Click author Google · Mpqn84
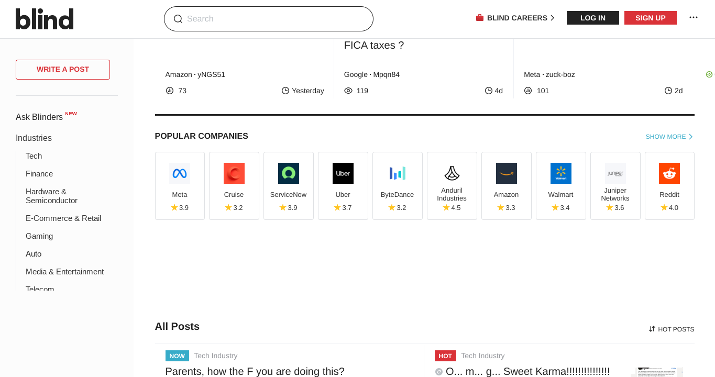Screen dimensions: 715x377 point(372,74)
